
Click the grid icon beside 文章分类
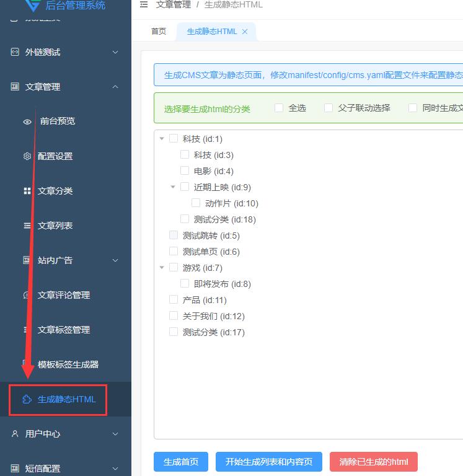tap(27, 191)
